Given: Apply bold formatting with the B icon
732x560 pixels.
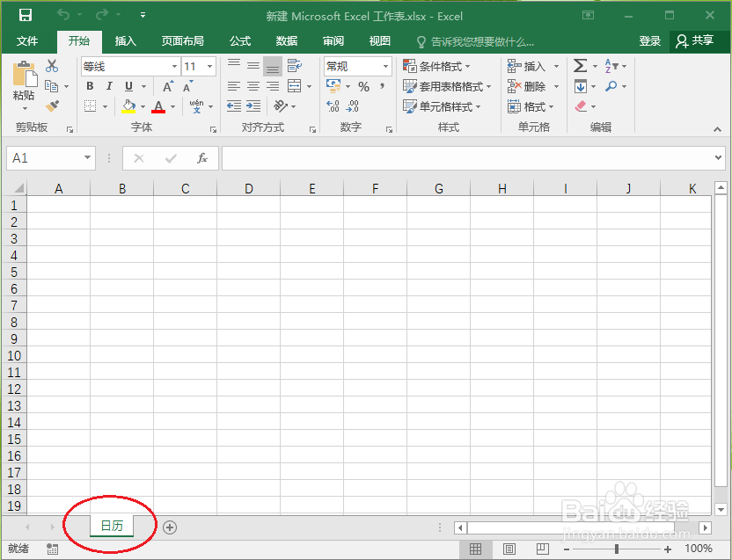Looking at the screenshot, I should click(90, 86).
